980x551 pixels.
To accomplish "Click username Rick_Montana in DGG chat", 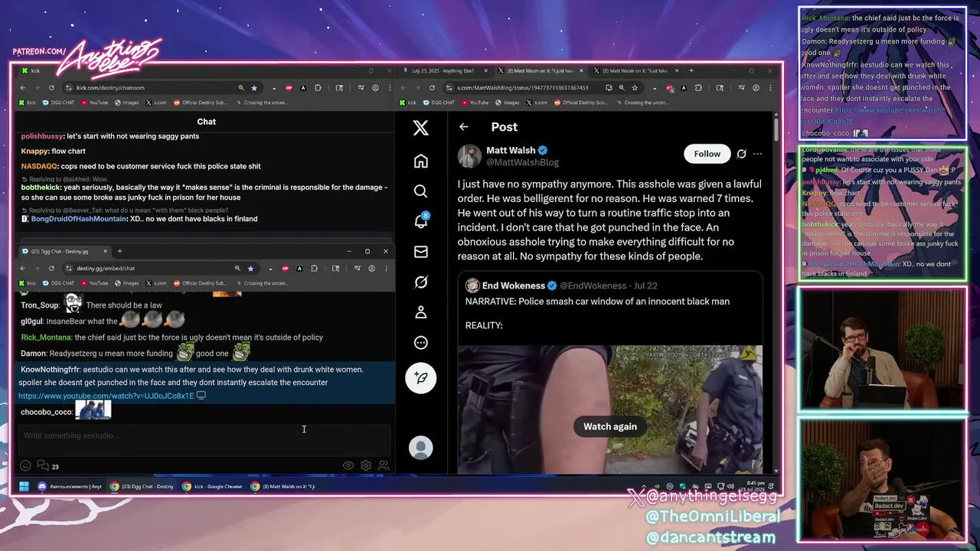I will point(46,337).
